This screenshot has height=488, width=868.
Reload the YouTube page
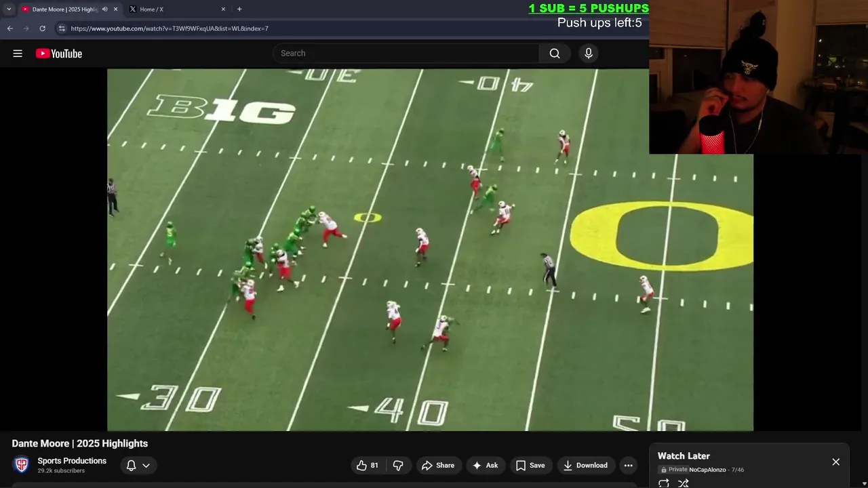42,28
